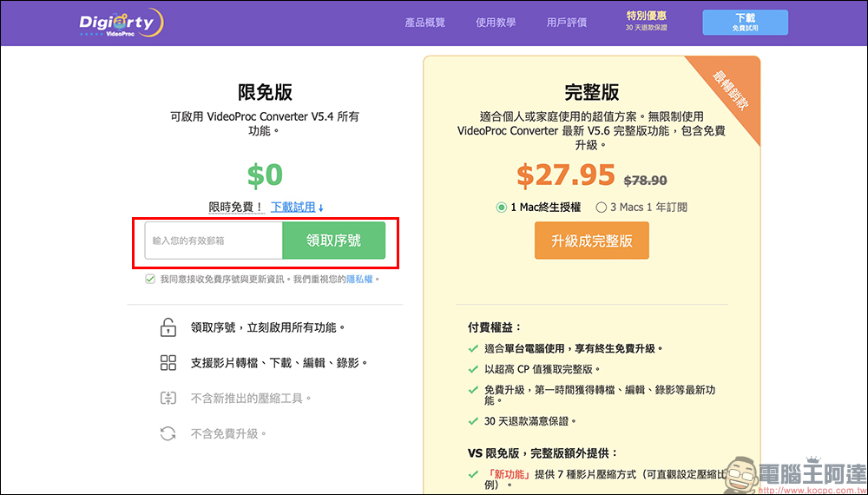
Task: Toggle the 我同意接收免費序號 checkbox
Action: [151, 280]
